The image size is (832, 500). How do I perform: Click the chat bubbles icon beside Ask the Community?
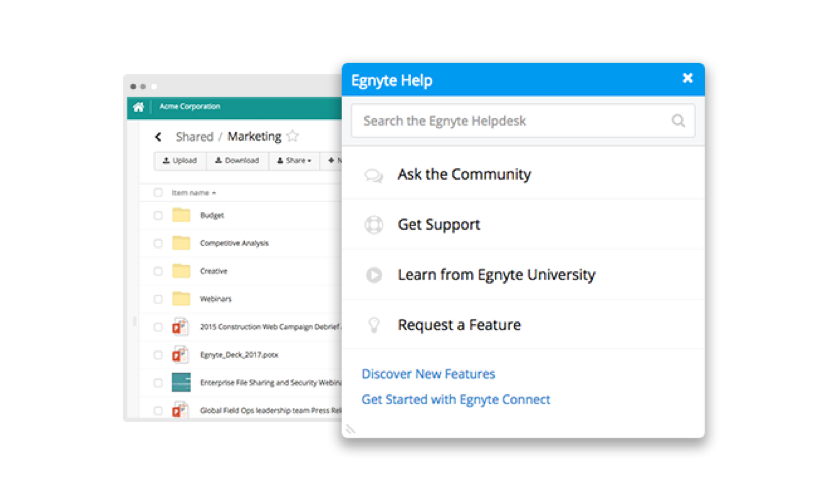coord(374,175)
